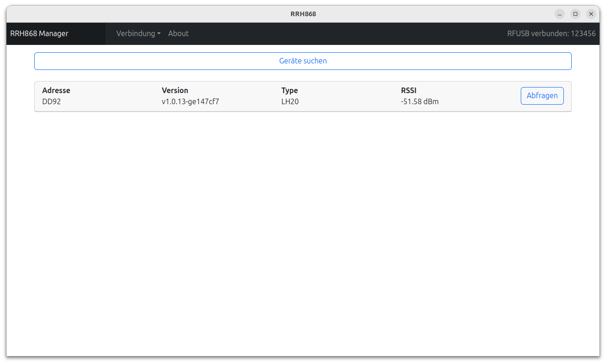
Task: Click the firmware version v1.0.13-ge147cf7
Action: point(190,101)
